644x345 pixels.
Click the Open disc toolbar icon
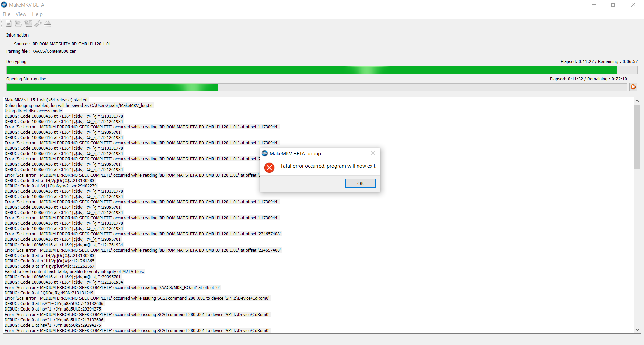9,24
